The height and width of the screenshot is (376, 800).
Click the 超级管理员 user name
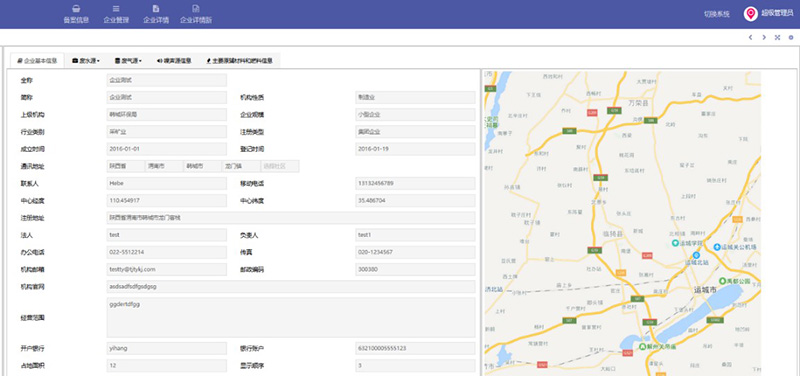pos(777,14)
